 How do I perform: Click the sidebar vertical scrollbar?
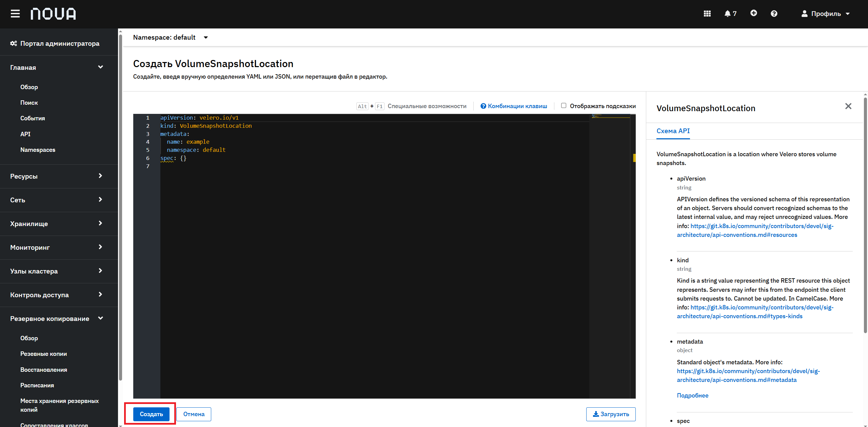coord(120,207)
